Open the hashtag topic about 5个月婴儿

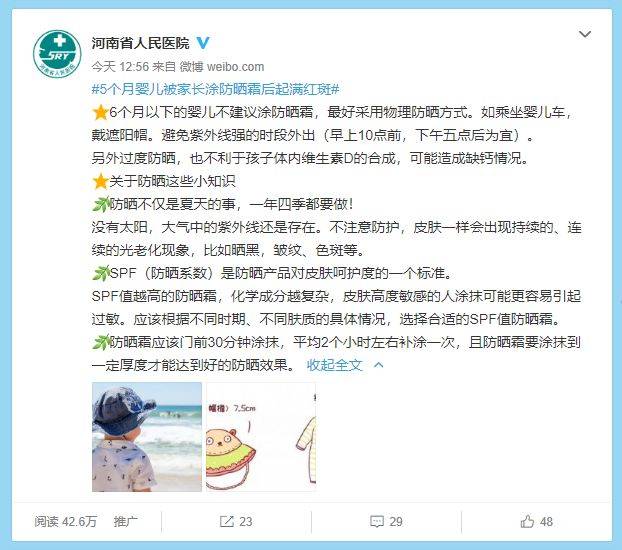click(216, 89)
